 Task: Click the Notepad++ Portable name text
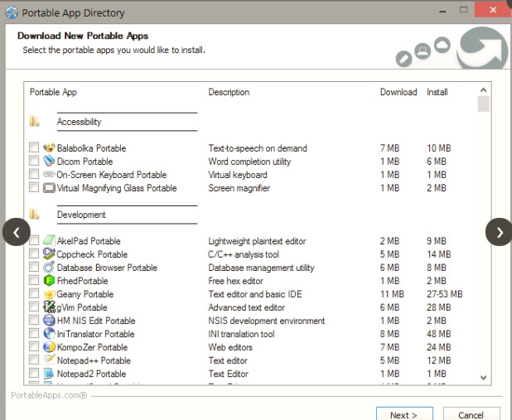94,360
